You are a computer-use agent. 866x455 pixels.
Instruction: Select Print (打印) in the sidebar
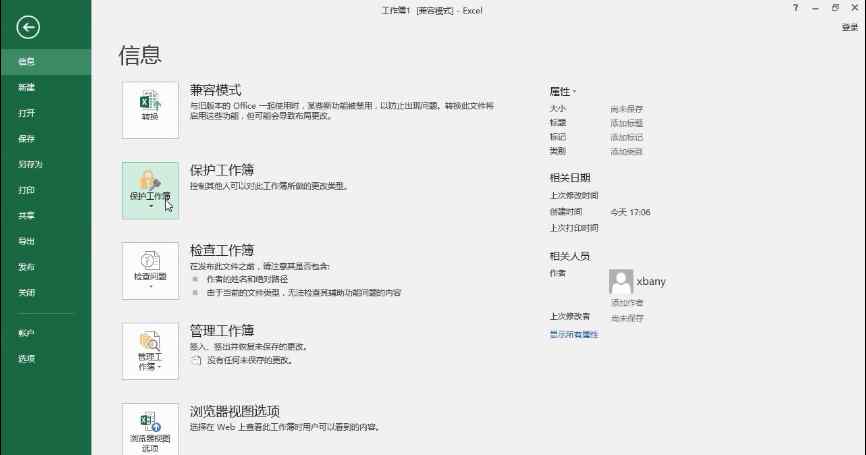click(x=46, y=190)
